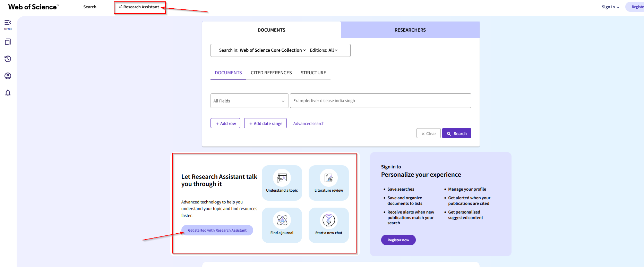Open the marked list bookmark icon
This screenshot has width=644, height=267.
click(8, 42)
